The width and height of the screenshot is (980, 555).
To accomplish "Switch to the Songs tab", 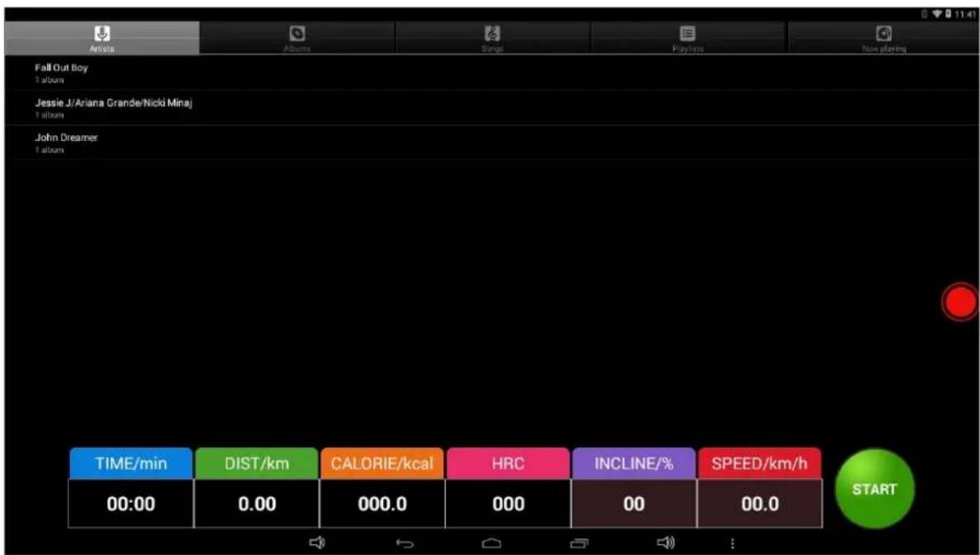I will pyautogui.click(x=492, y=38).
